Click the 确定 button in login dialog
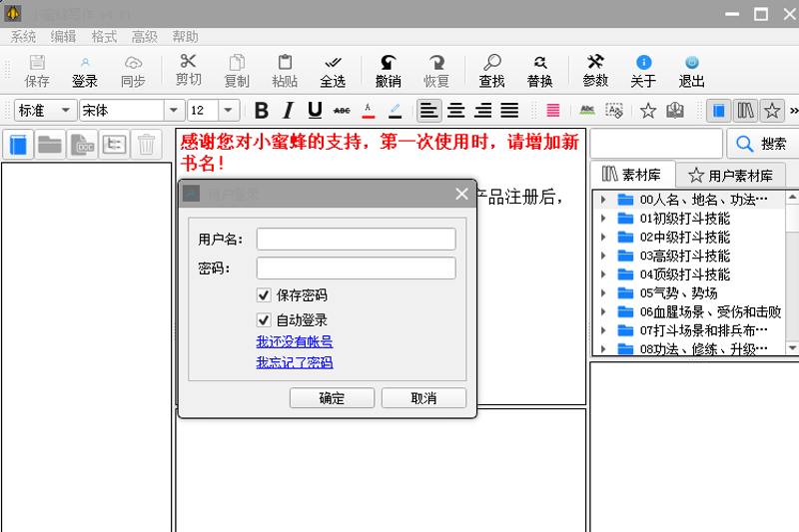 (332, 398)
